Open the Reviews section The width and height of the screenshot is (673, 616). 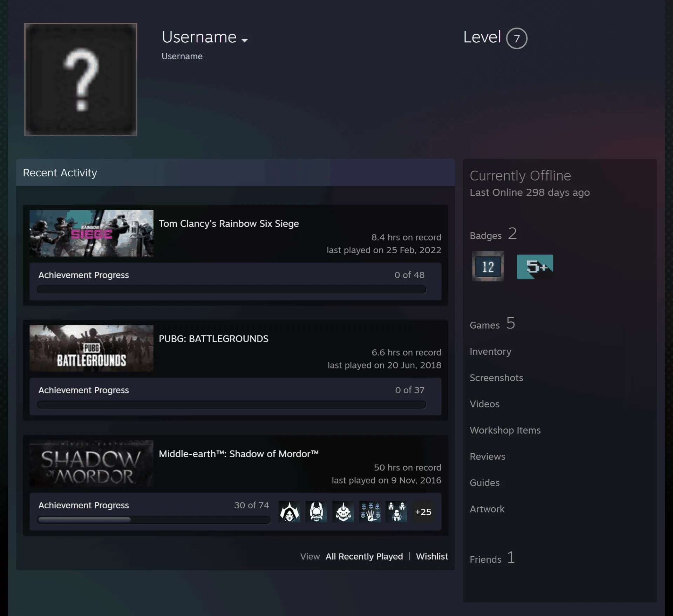coord(488,456)
